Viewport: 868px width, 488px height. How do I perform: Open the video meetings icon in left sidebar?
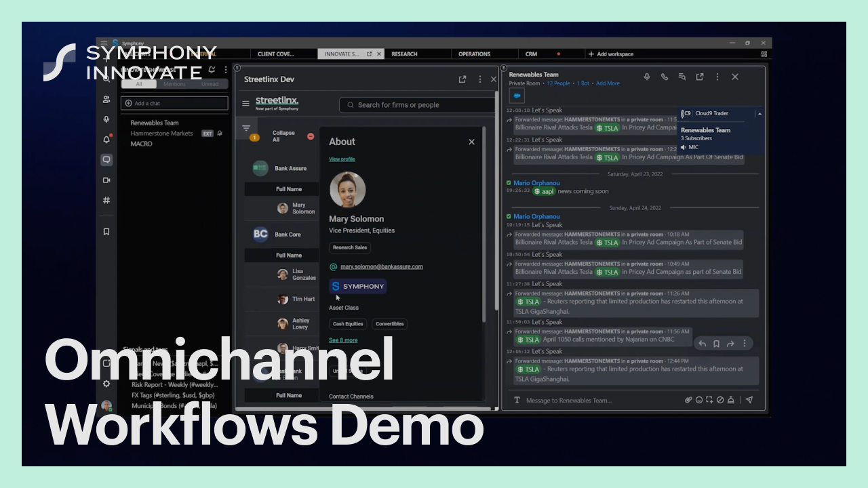[106, 180]
